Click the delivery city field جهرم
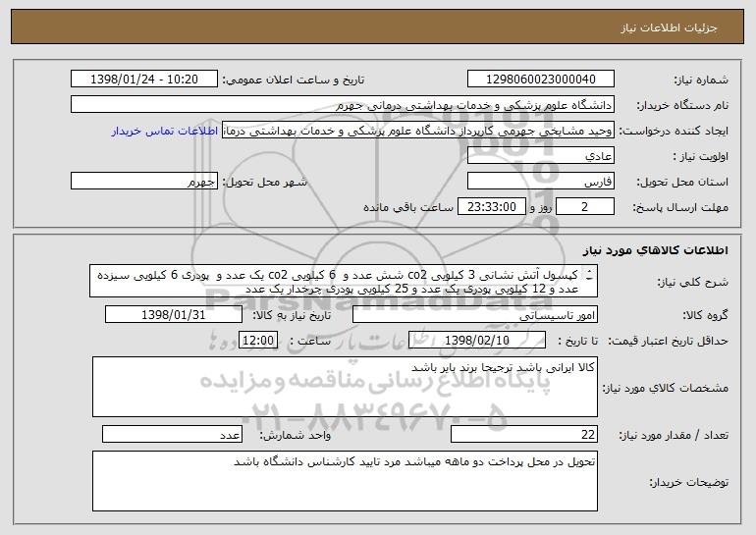This screenshot has width=756, height=535. (144, 182)
